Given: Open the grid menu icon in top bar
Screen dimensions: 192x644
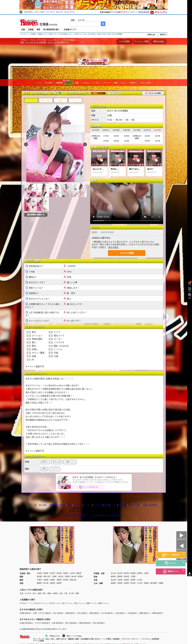Looking at the screenshot, I should coord(21,12).
